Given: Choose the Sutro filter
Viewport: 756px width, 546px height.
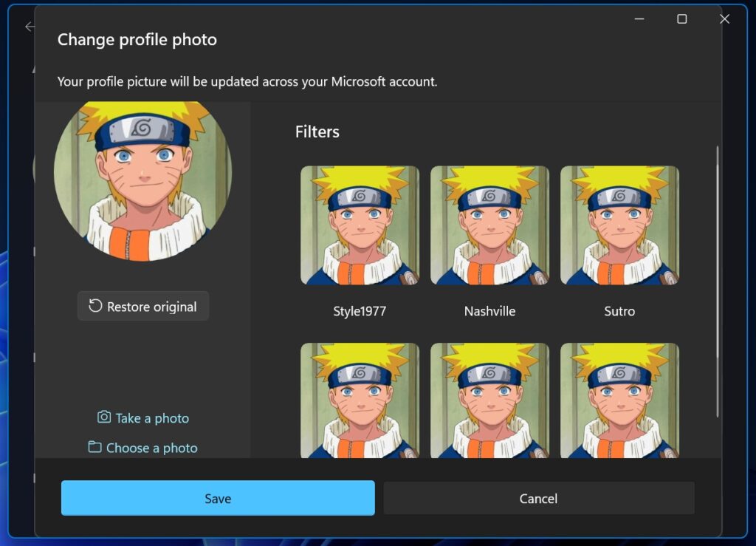Looking at the screenshot, I should (619, 225).
